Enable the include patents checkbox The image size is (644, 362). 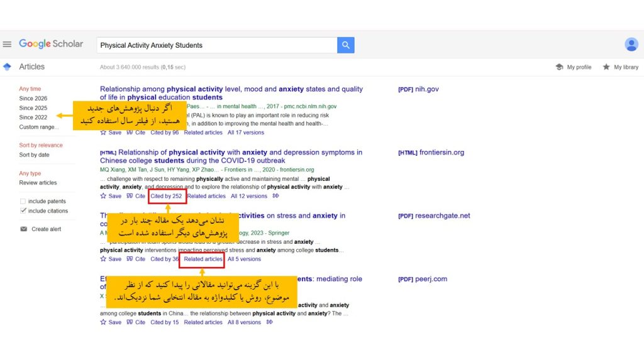click(x=23, y=201)
